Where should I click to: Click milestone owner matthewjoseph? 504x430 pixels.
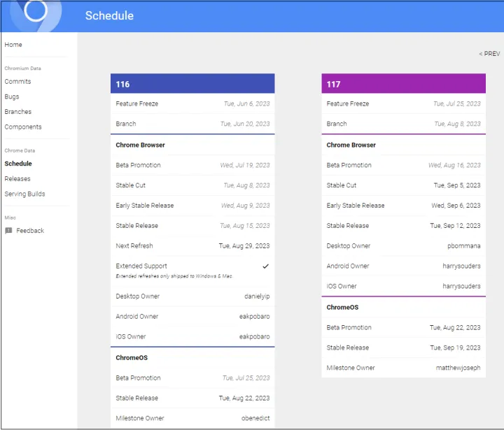[x=458, y=368]
